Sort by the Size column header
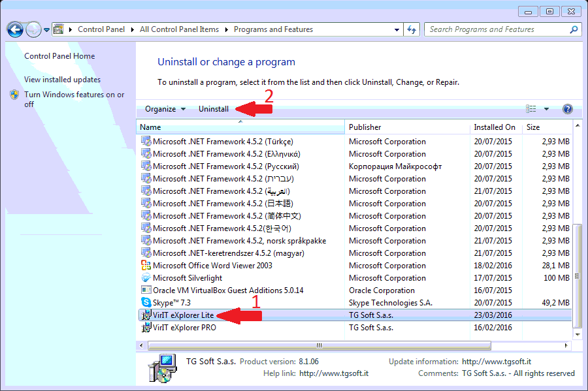 547,127
